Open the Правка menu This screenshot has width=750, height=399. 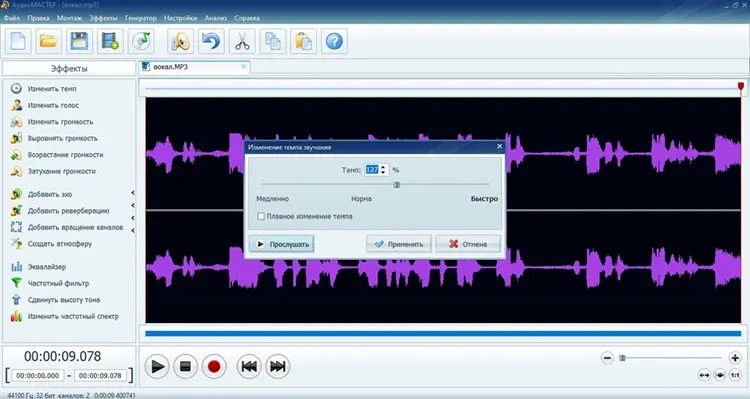coord(38,18)
